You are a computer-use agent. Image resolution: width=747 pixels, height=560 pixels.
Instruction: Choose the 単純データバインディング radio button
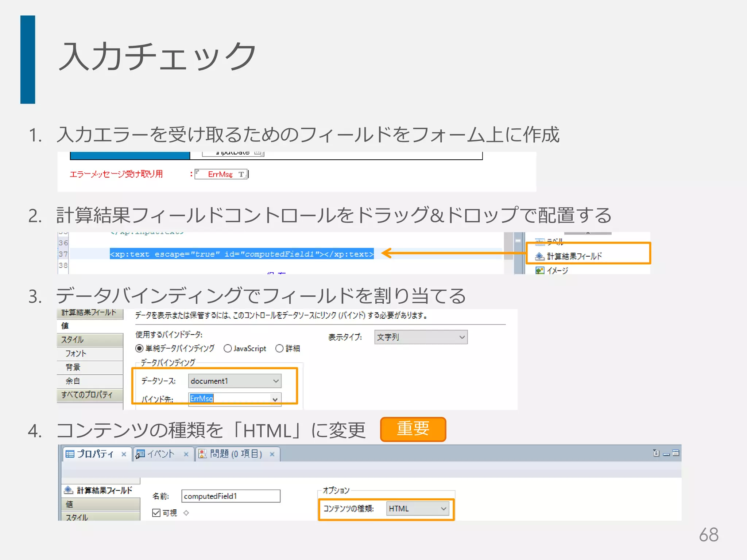(x=175, y=349)
